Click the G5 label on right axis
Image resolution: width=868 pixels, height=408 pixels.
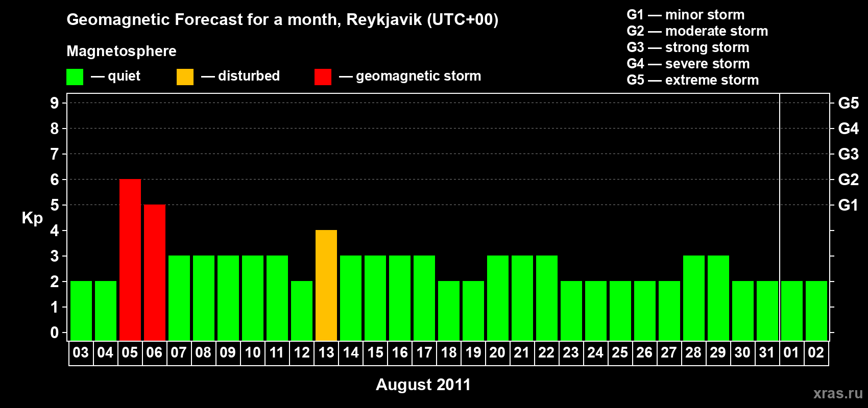849,103
